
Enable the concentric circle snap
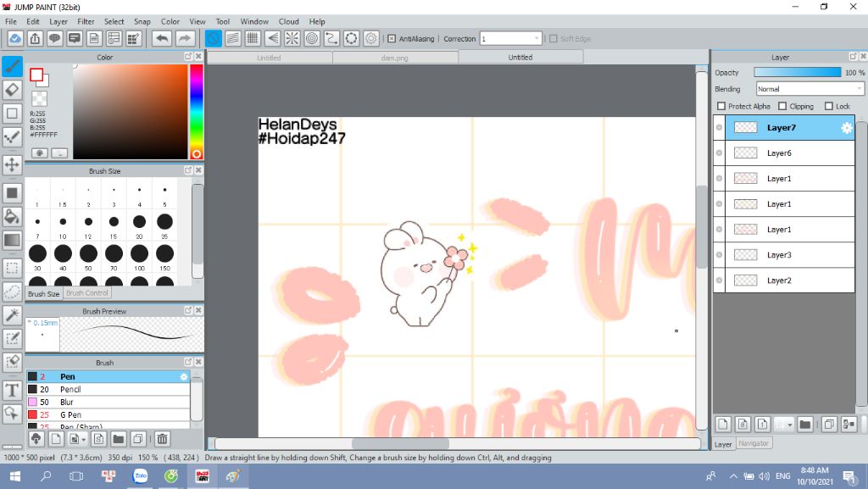click(x=312, y=38)
